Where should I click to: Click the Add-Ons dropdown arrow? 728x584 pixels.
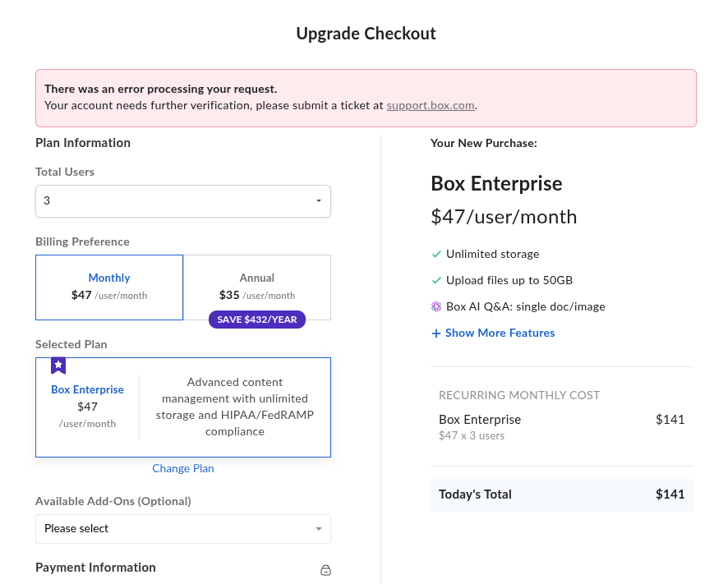319,529
